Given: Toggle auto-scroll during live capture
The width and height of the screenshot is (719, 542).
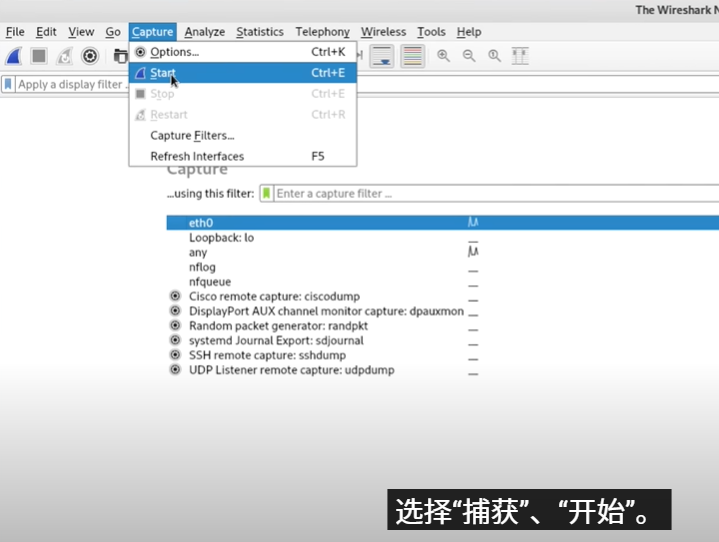Looking at the screenshot, I should pos(381,56).
